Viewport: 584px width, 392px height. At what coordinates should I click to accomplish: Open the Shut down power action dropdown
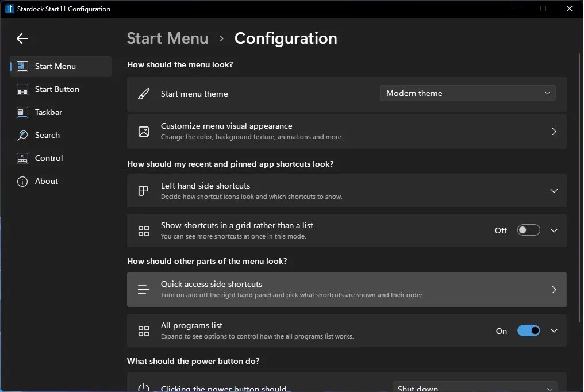475,387
